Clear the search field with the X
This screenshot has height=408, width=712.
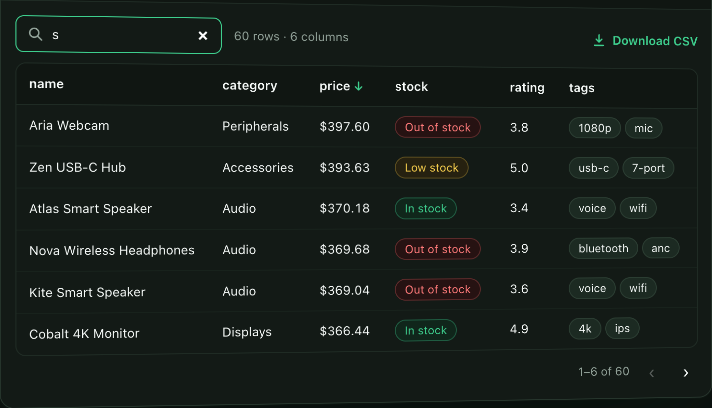click(x=203, y=35)
